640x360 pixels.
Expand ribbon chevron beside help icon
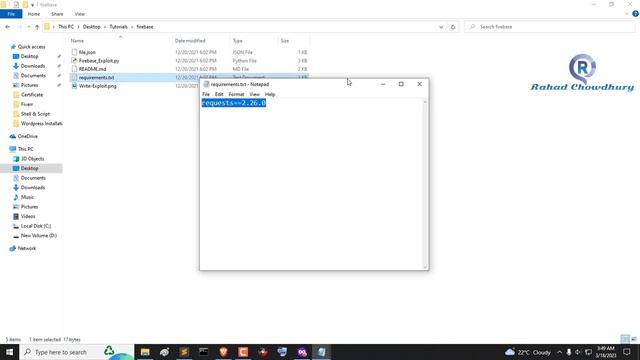(627, 14)
